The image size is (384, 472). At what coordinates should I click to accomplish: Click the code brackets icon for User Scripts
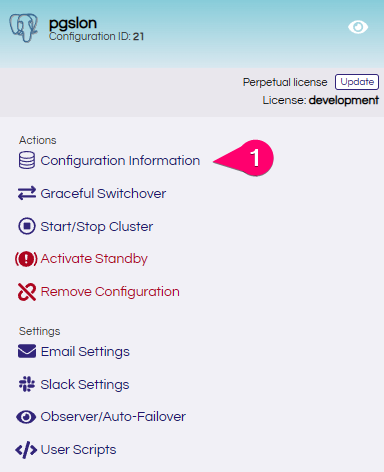pos(26,450)
